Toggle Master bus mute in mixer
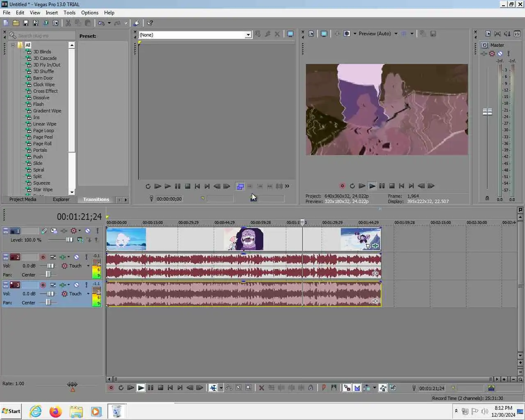 tap(500, 54)
